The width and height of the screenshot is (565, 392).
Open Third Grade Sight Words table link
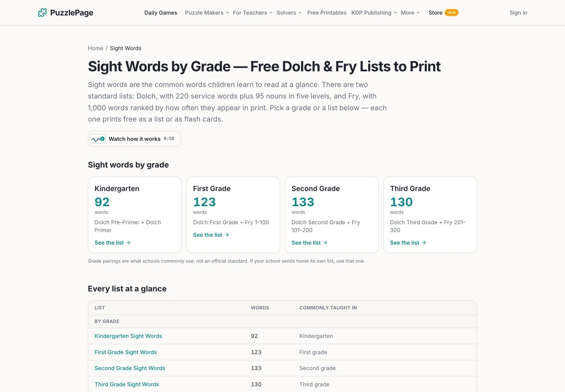tap(127, 384)
